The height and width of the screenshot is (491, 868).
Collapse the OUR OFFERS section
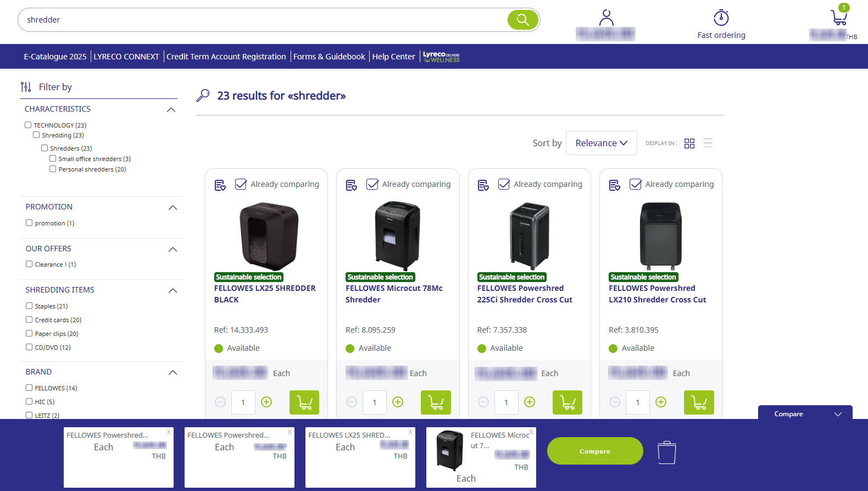pos(173,250)
